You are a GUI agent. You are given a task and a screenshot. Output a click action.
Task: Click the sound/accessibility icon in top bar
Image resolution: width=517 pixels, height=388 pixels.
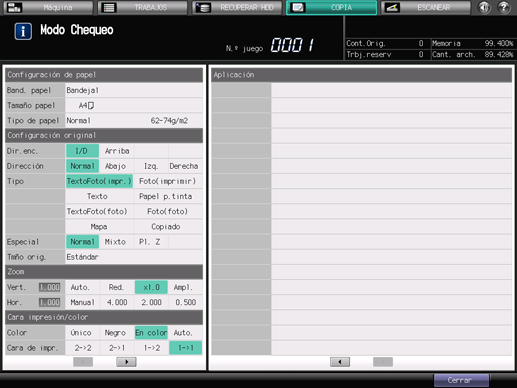484,7
